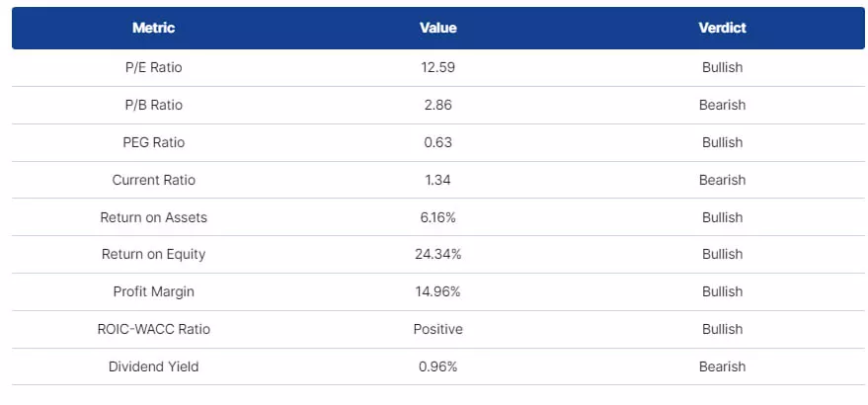Select the P/E Ratio metric label
This screenshot has width=868, height=405.
153,68
